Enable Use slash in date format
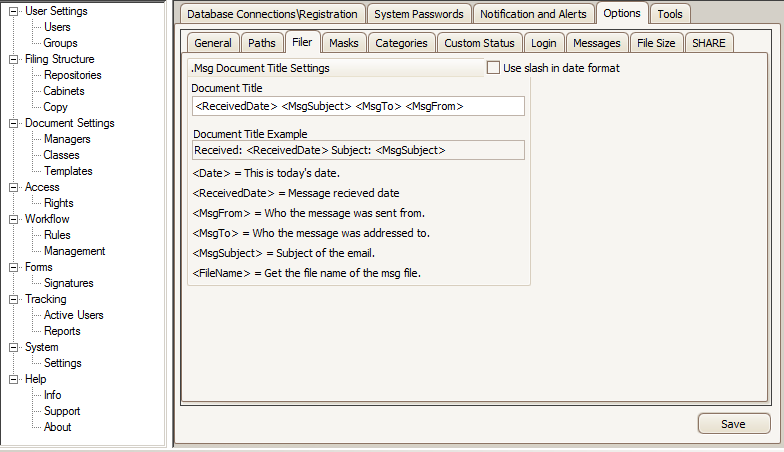The image size is (784, 452). pyautogui.click(x=493, y=68)
